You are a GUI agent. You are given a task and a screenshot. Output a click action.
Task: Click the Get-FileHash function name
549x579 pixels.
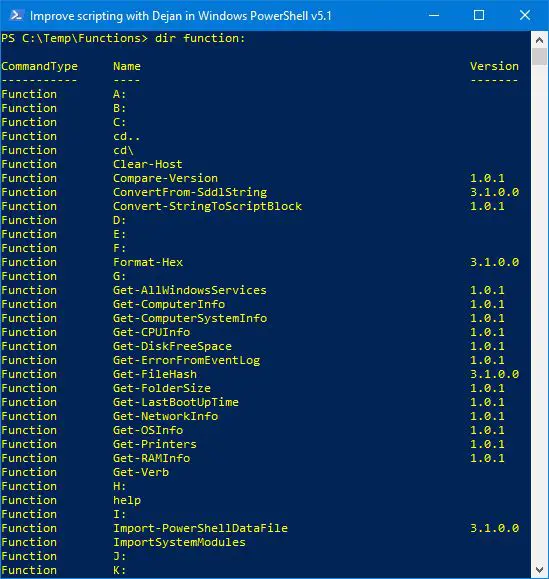click(x=155, y=374)
